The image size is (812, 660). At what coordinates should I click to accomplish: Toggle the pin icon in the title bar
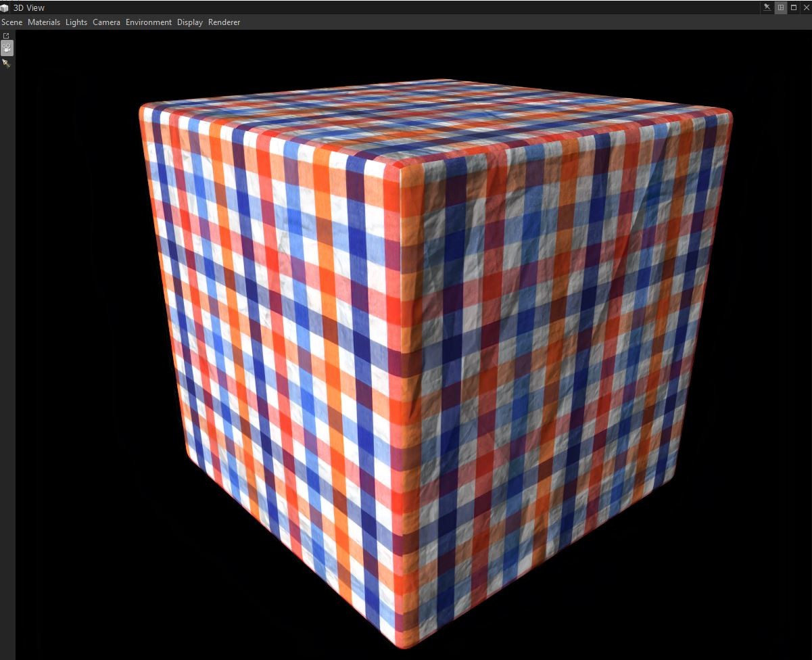[x=768, y=7]
